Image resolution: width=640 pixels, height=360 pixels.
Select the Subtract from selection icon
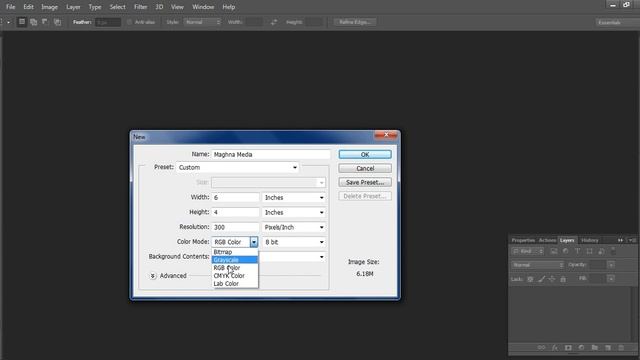pos(45,22)
